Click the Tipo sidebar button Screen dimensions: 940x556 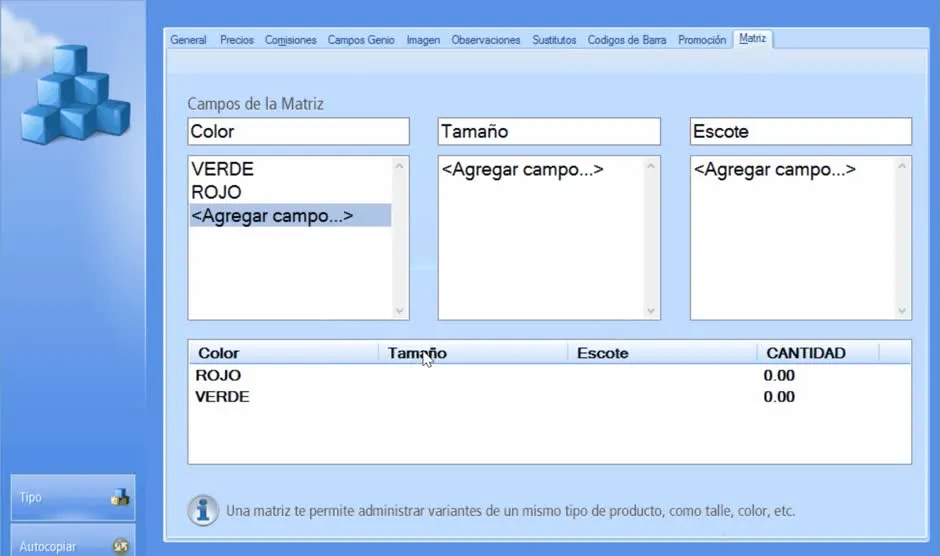coord(73,497)
